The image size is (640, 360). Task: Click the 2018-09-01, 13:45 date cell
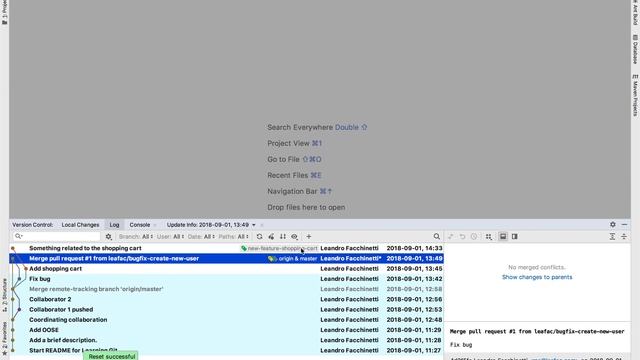[x=414, y=269]
